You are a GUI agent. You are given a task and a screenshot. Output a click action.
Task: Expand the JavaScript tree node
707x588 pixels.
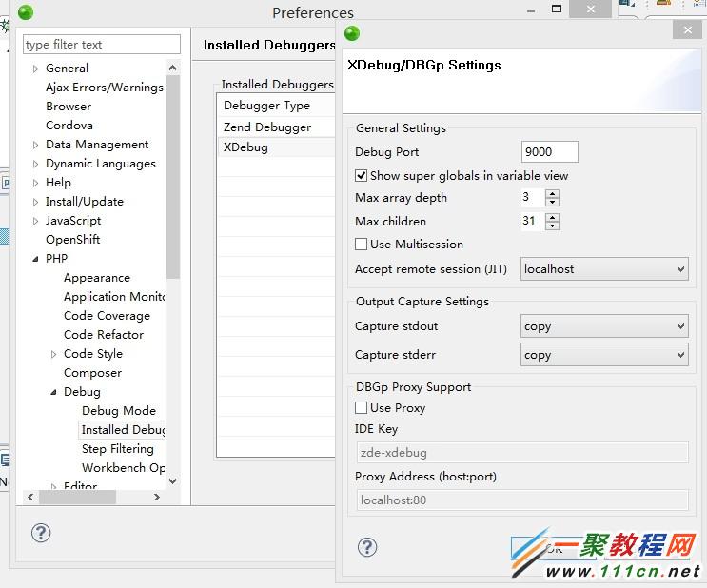point(35,221)
